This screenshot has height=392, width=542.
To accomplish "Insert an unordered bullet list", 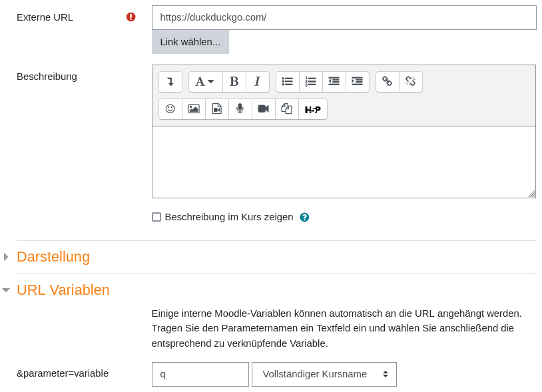I will click(x=288, y=82).
